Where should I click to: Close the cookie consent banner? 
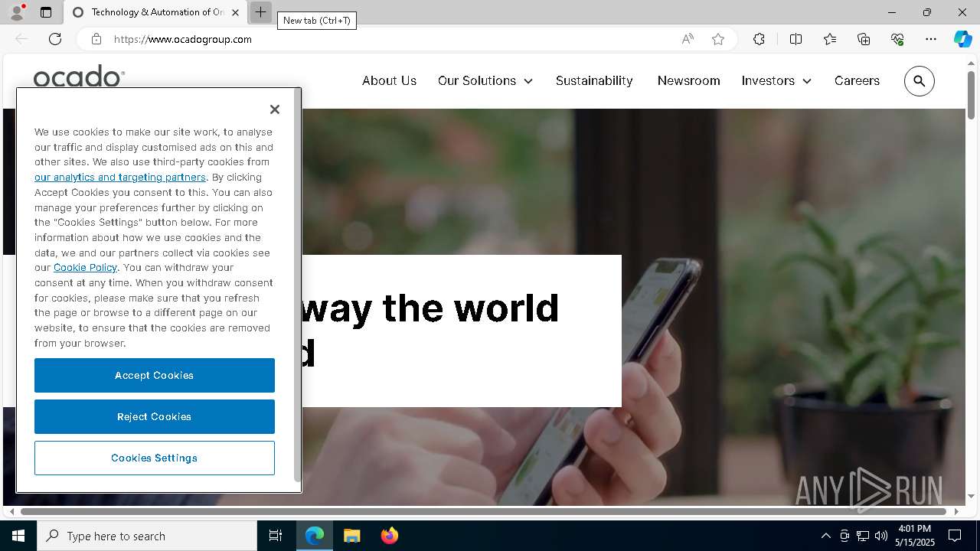(275, 109)
